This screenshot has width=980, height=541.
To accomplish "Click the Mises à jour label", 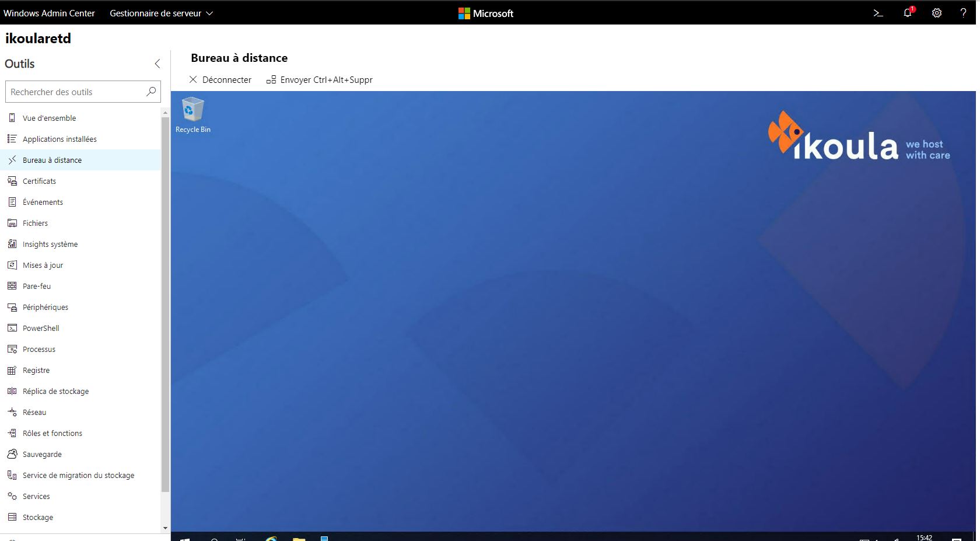I will [x=43, y=265].
